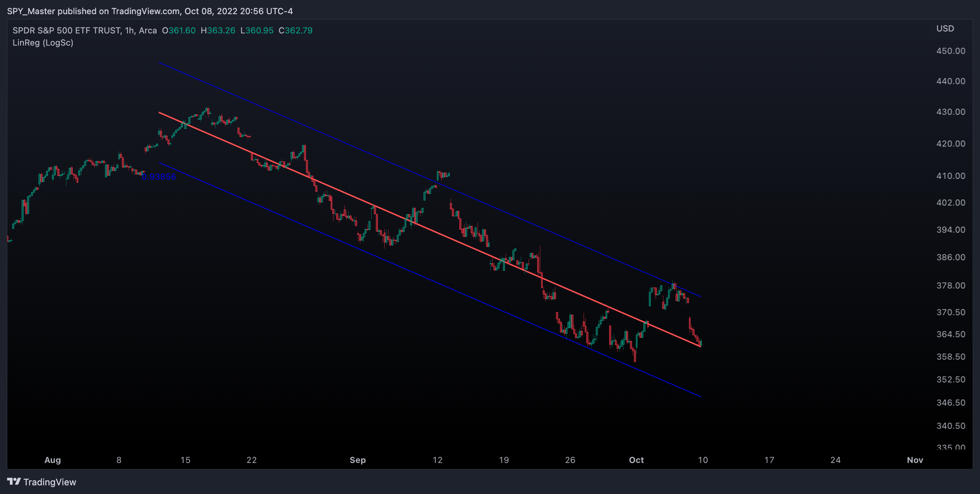
Task: Click the 440.00 price axis label
Action: (951, 81)
